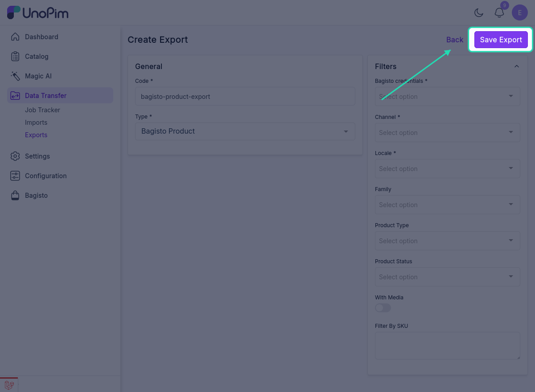The width and height of the screenshot is (535, 392).
Task: Click the Data Transfer folder icon
Action: [x=15, y=96]
